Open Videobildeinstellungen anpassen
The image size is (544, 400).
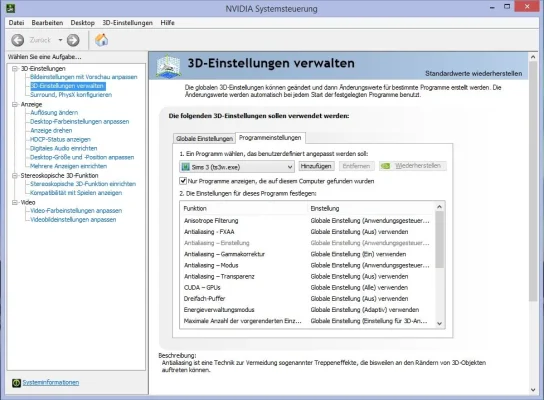point(73,220)
